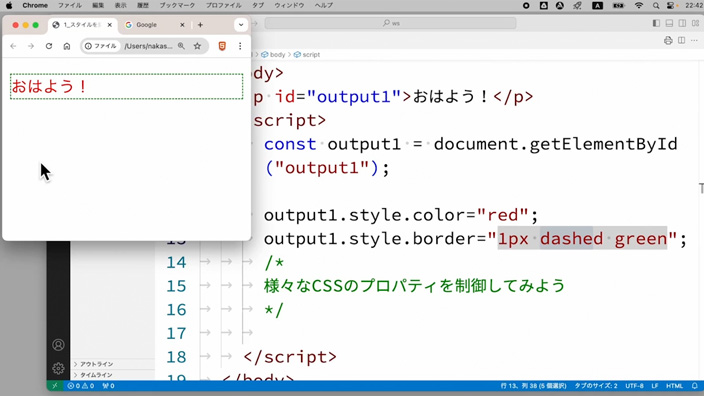Image resolution: width=704 pixels, height=396 pixels.
Task: Click VS Code command center search field
Action: pos(391,23)
